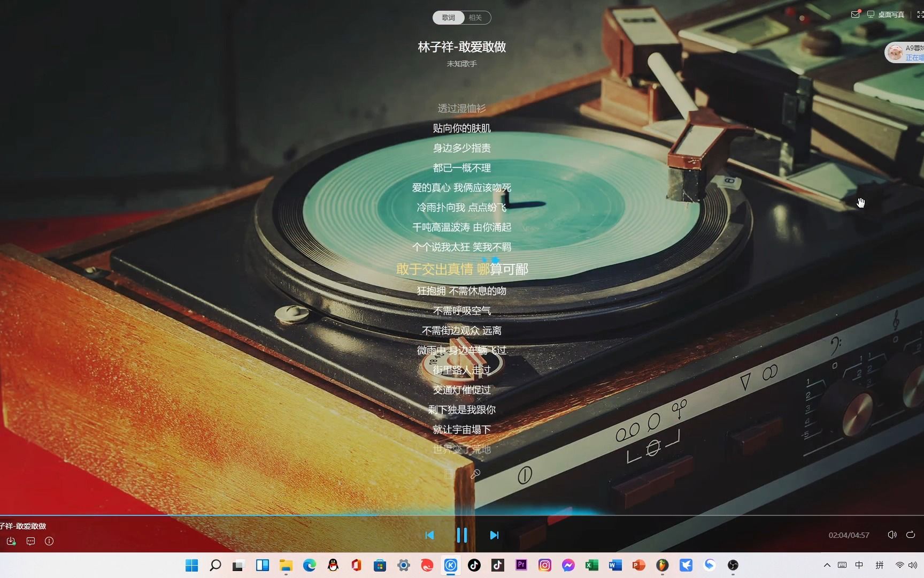Click the lyric 爱的真心 我俩应该吻死

coord(461,187)
